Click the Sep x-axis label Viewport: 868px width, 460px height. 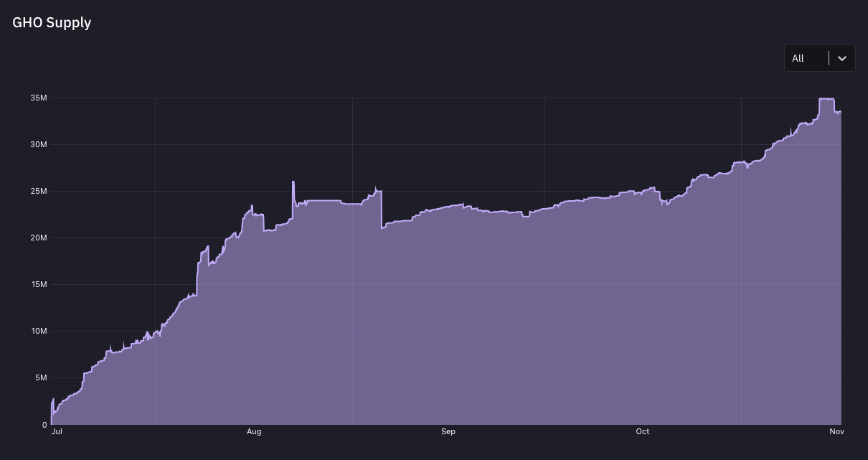(448, 431)
